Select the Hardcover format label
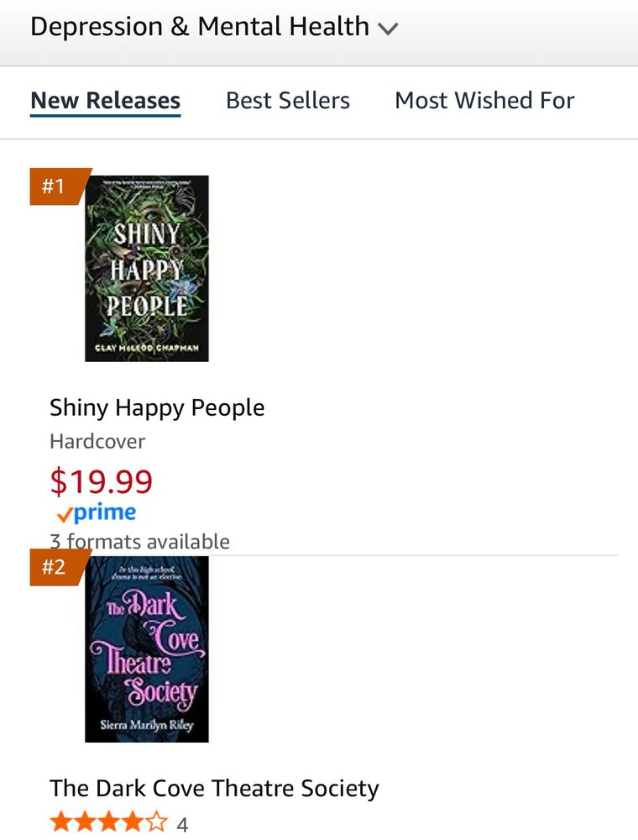Viewport: 638px width, 840px height. 97,442
